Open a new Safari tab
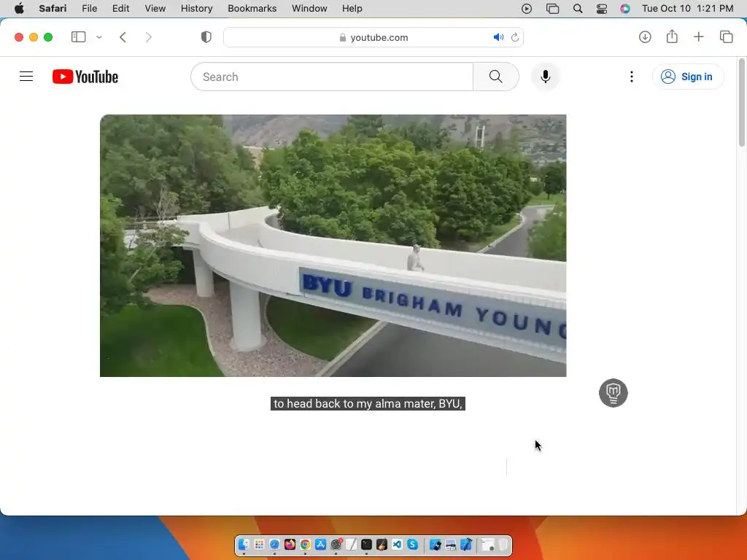747x560 pixels. pos(698,36)
